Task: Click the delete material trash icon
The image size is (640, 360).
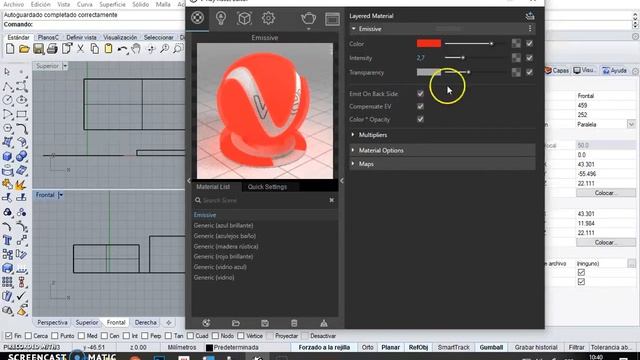Action: pyautogui.click(x=294, y=323)
